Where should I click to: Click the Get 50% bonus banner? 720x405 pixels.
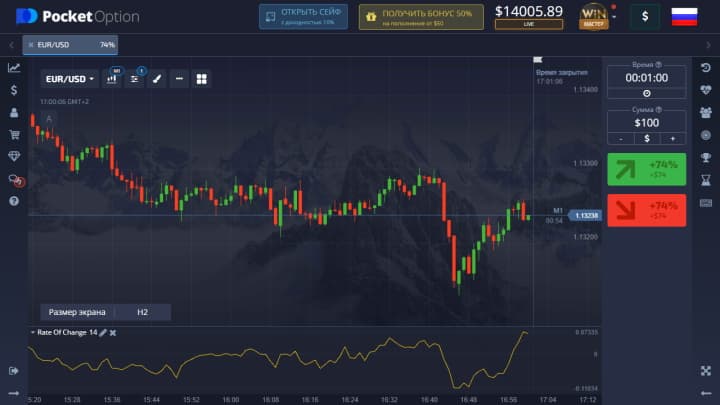point(421,17)
